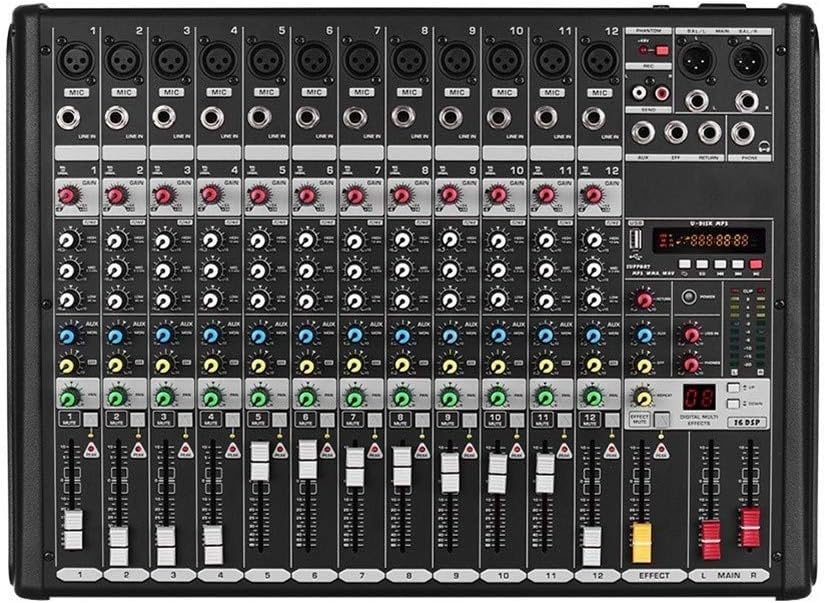Click the MAIN BAL/L XLR output
The image size is (825, 603).
[x=696, y=59]
